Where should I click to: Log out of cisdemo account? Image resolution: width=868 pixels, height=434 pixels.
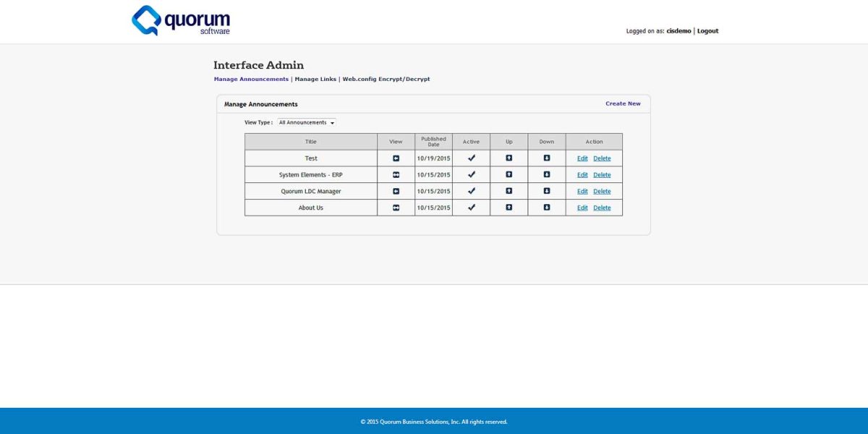[707, 30]
